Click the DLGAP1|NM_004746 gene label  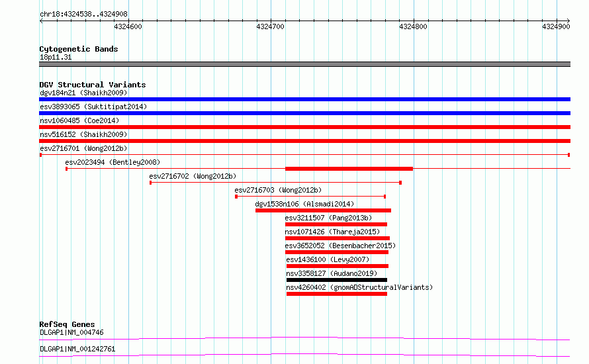(71, 332)
